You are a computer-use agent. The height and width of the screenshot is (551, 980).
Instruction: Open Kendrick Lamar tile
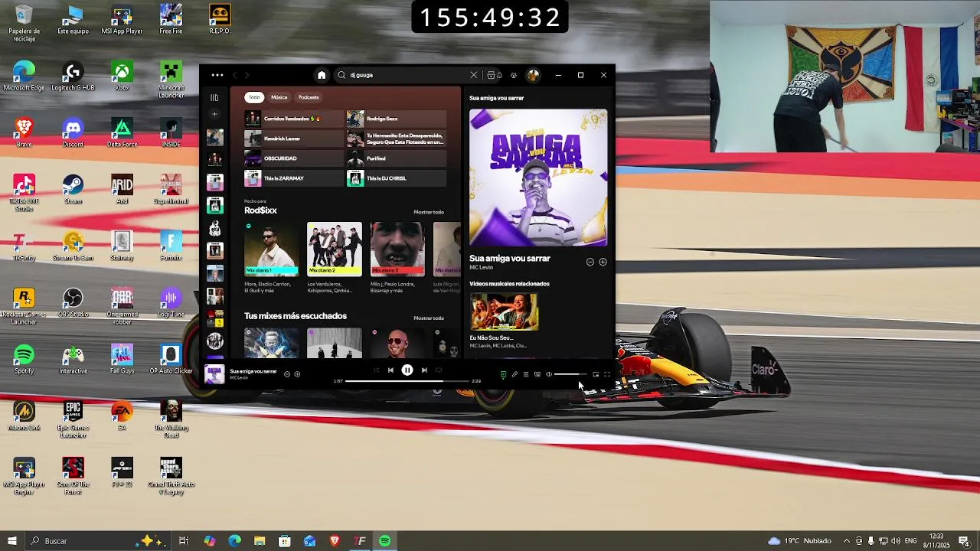294,139
